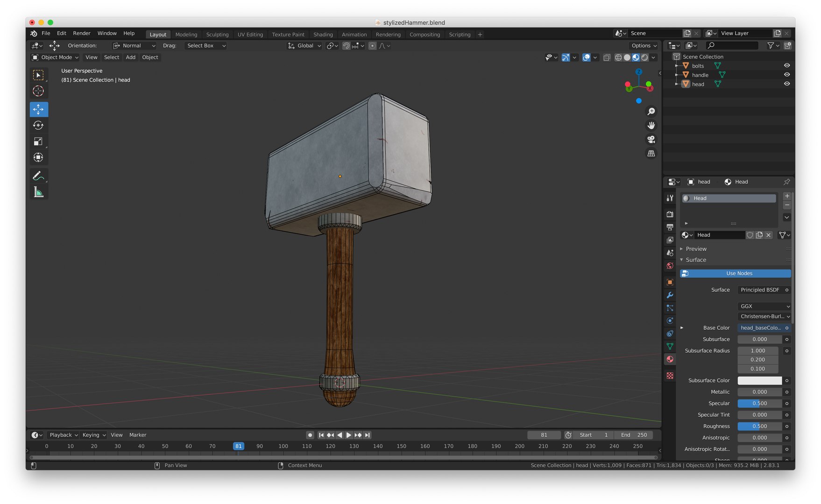Open Drag Select Box dropdown
The height and width of the screenshot is (504, 821).
(206, 46)
